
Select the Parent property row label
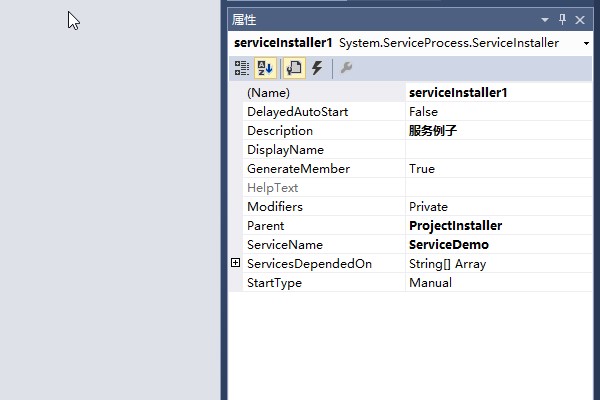[x=324, y=226]
